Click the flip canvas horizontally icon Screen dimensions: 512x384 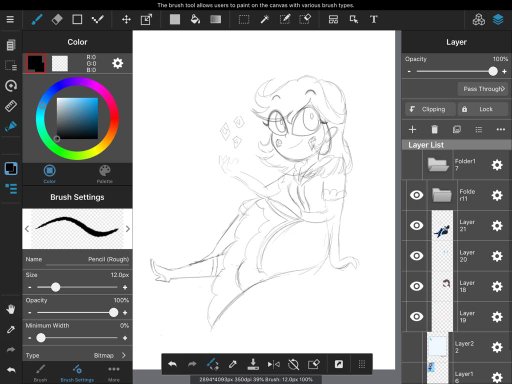click(274, 365)
